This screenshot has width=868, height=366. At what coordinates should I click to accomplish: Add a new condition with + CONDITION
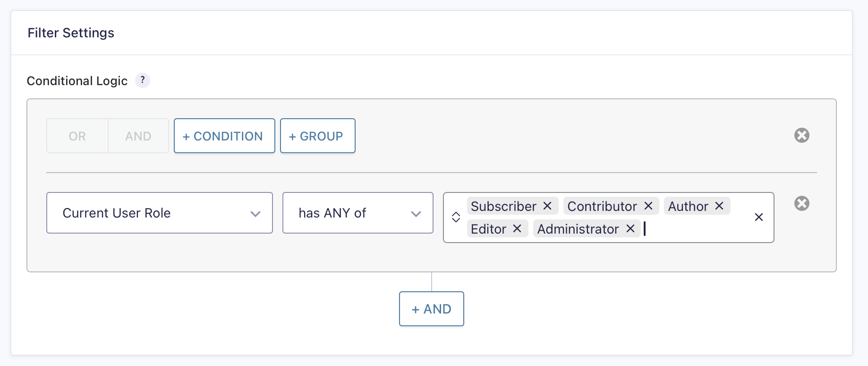[224, 136]
